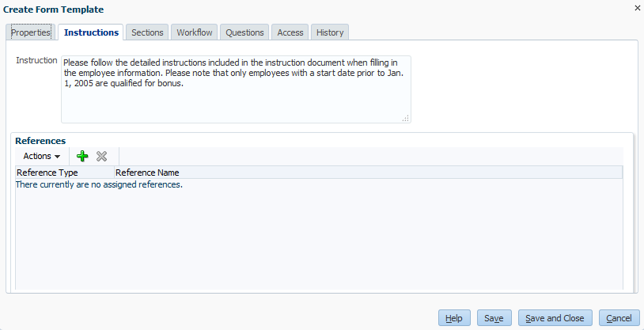Switch to the Properties tab
Viewport: 644px width, 330px height.
pyautogui.click(x=31, y=32)
